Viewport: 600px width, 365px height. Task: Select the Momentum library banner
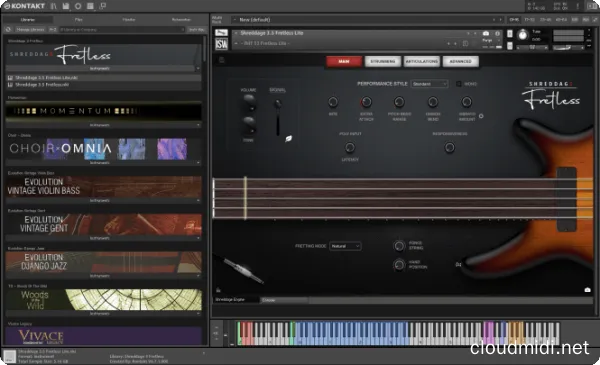point(103,111)
